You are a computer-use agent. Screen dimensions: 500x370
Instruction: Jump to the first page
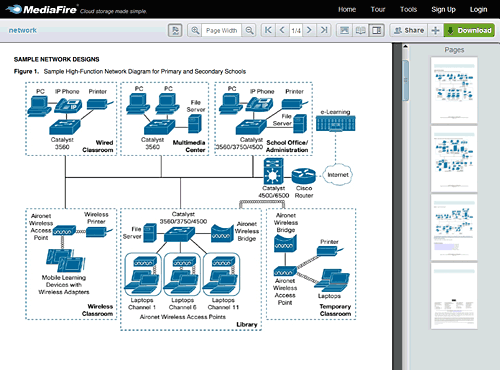268,30
